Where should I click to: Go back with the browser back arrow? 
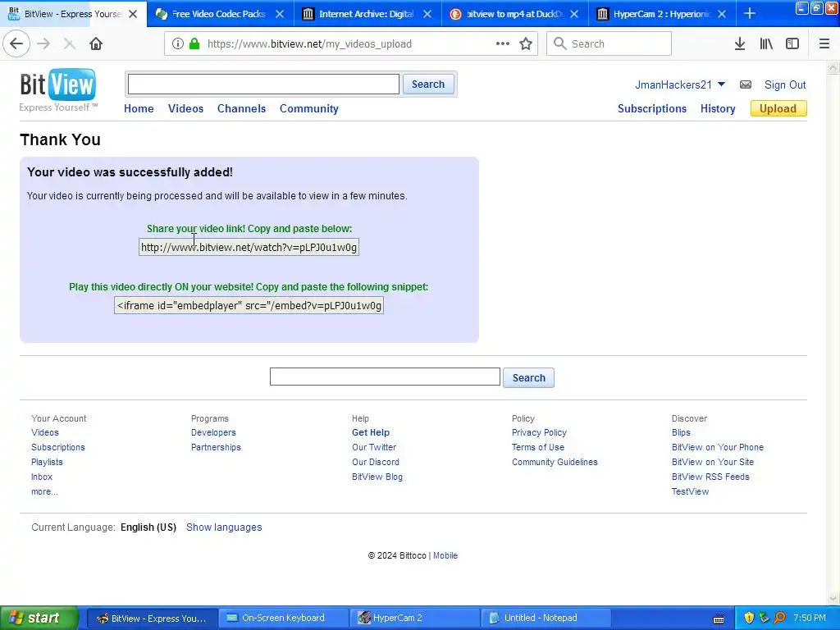[16, 44]
